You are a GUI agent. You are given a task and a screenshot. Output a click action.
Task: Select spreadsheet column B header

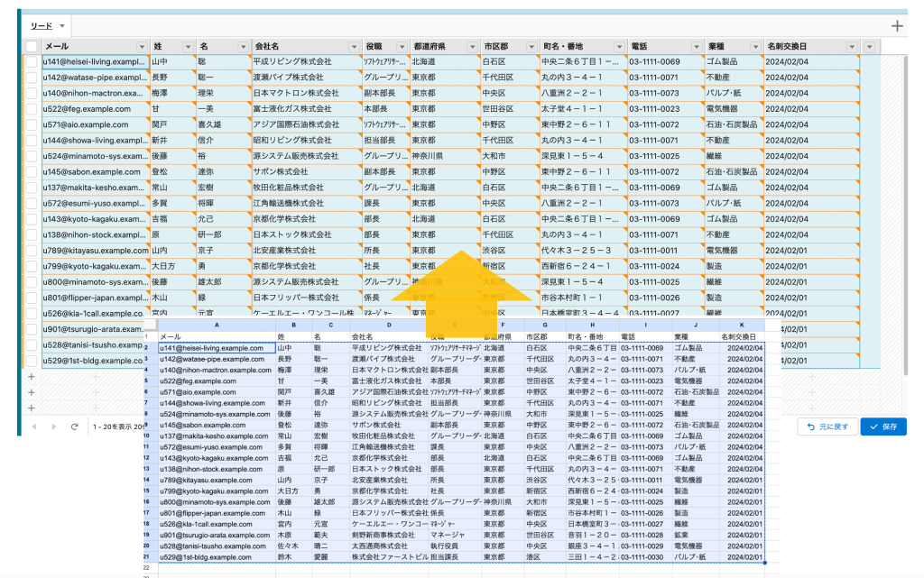[x=293, y=325]
